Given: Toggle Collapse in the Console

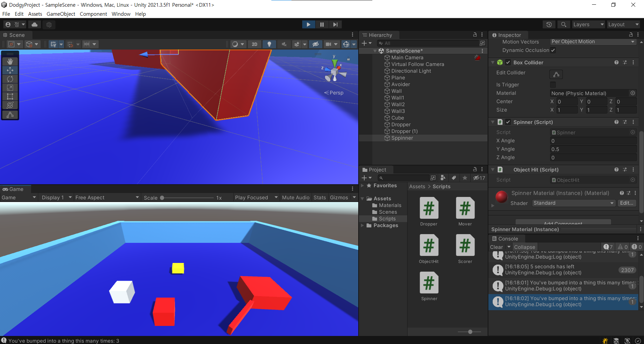Looking at the screenshot, I should click(x=525, y=247).
